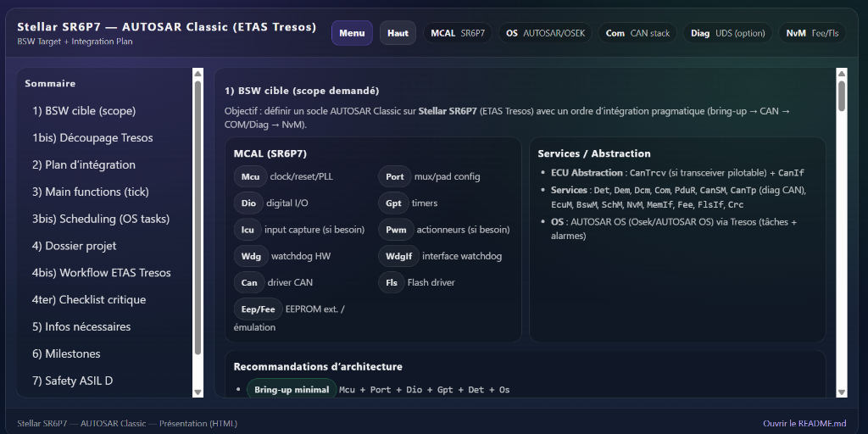Open the README.md link

tap(804, 424)
